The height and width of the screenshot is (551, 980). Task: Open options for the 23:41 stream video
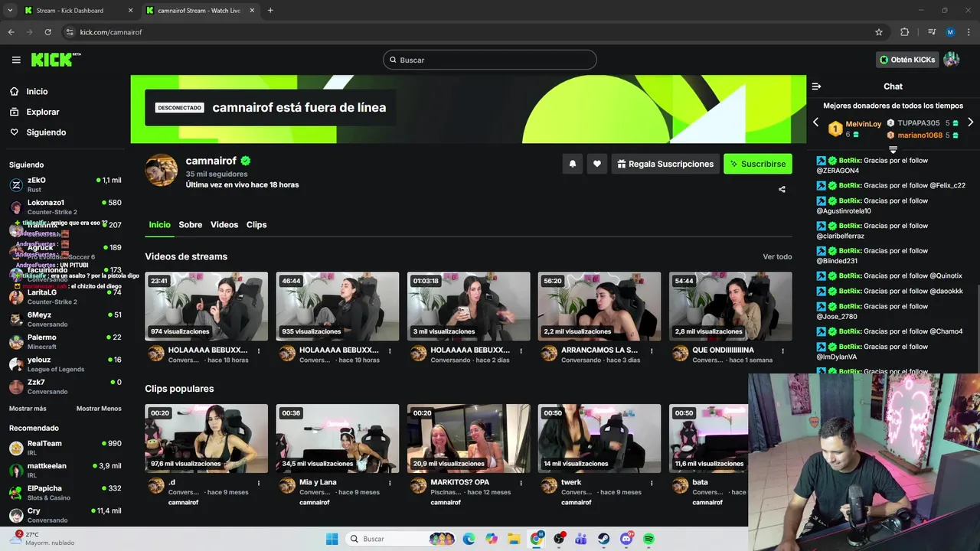coord(259,351)
